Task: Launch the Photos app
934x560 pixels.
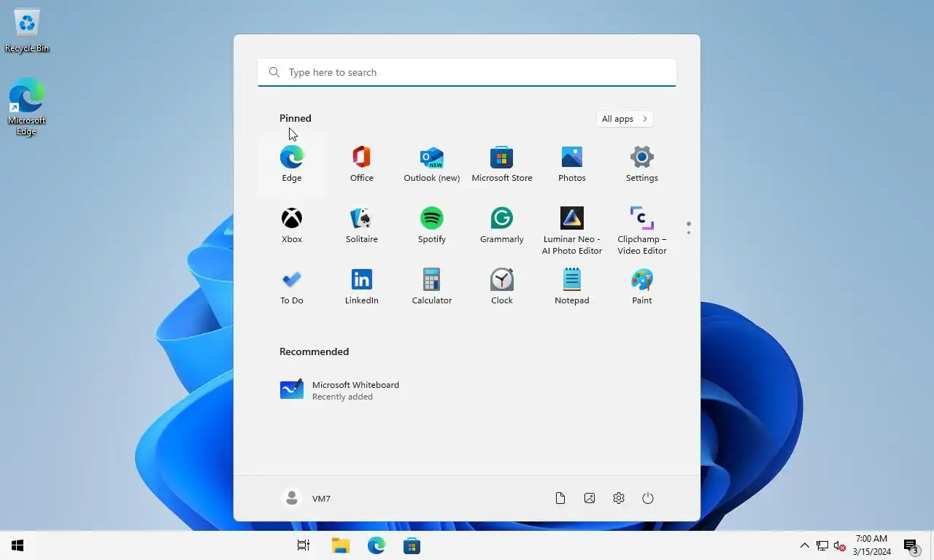Action: 572,165
